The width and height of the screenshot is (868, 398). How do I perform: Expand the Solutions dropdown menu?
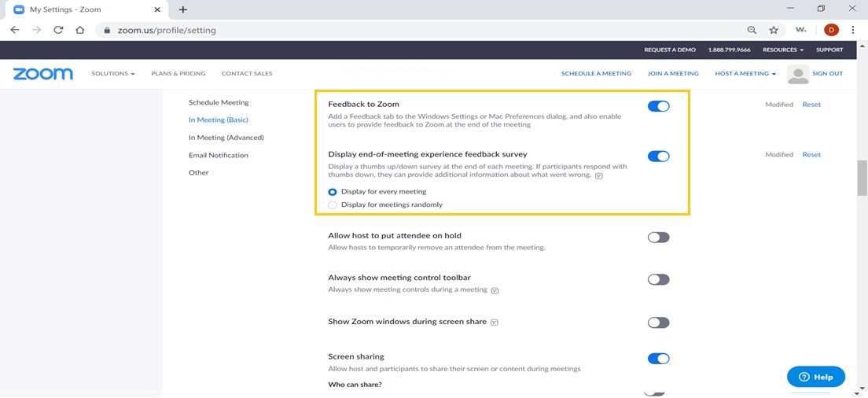point(113,74)
